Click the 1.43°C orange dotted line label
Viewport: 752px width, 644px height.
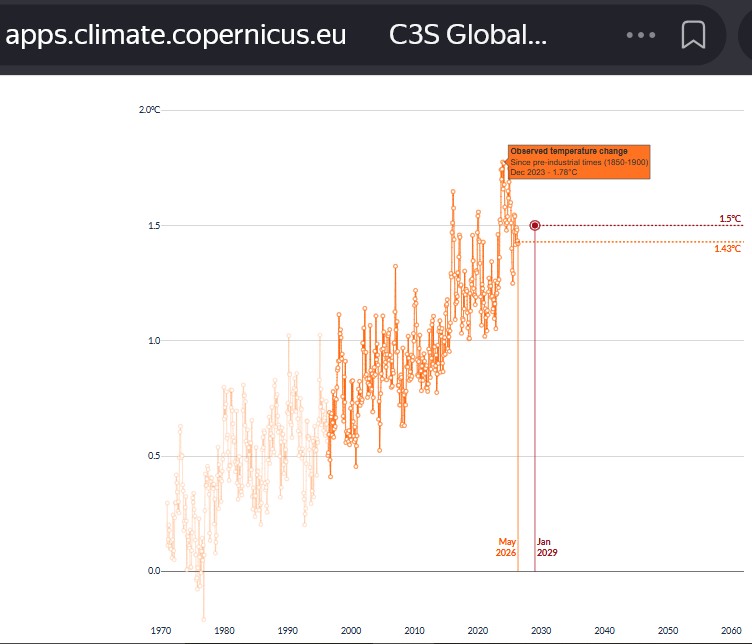tap(727, 248)
